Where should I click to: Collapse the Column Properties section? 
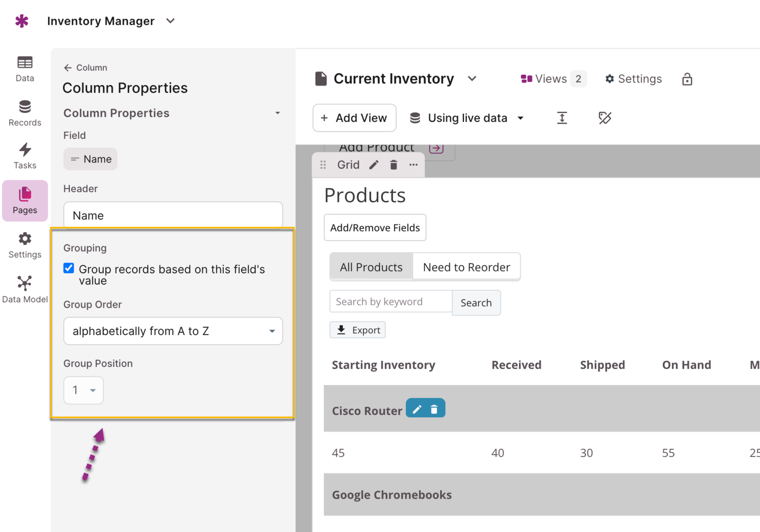(277, 113)
